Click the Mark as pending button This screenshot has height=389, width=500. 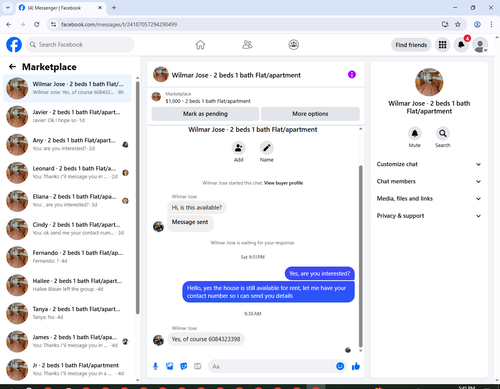205,114
